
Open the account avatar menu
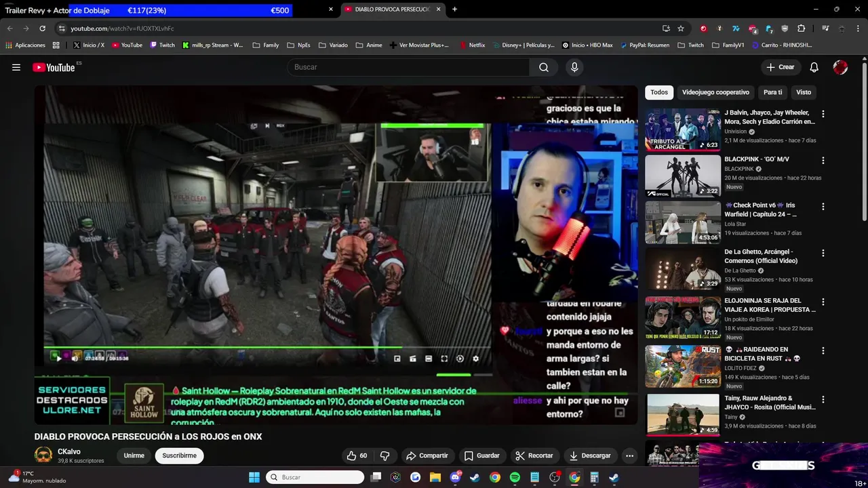[840, 67]
